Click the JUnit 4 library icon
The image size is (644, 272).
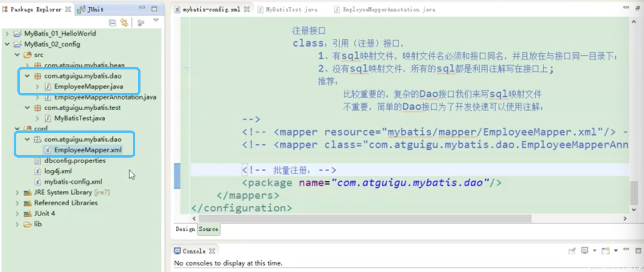[27, 214]
